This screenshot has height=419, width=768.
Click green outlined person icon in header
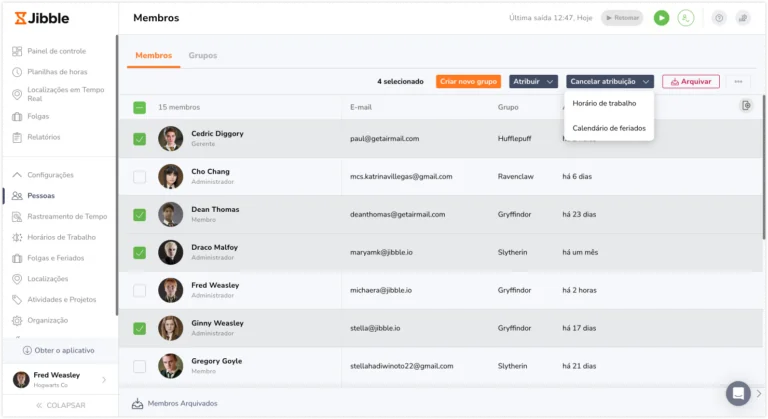[686, 18]
